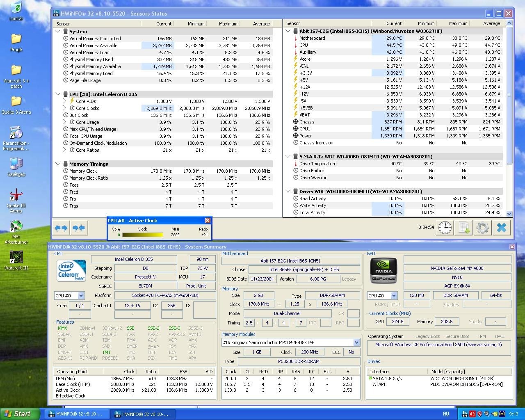Viewport: 525px width, 420px height.
Task: Click the yellow broadcast tray icon
Action: click(502, 414)
